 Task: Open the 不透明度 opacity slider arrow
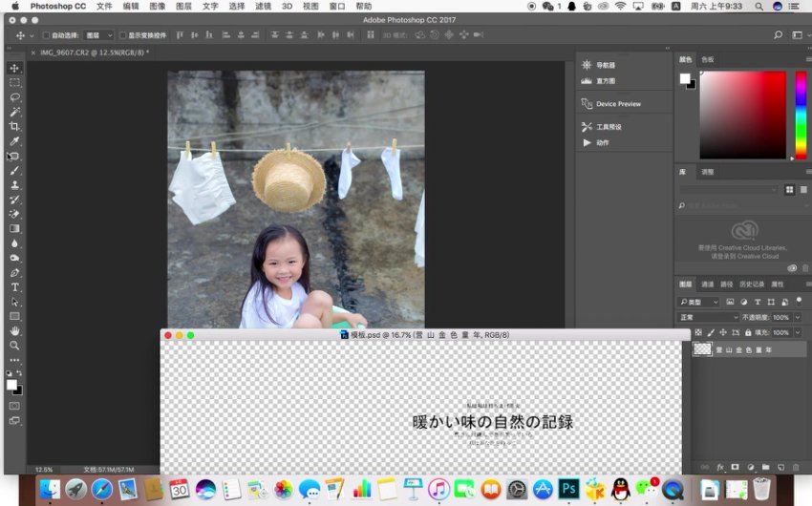point(798,317)
